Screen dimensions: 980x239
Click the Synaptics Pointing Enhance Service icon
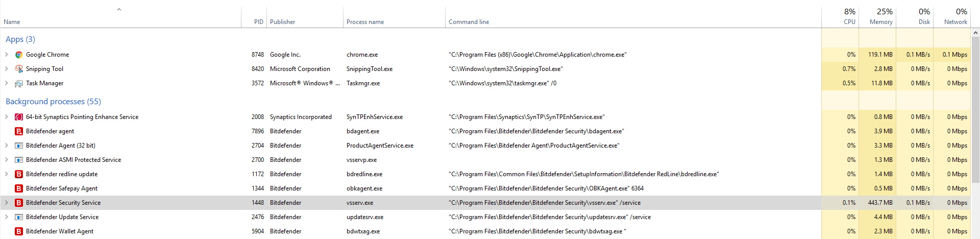pyautogui.click(x=19, y=117)
